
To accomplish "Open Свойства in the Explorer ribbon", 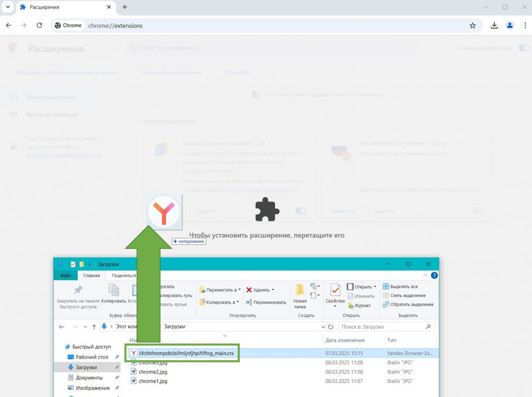I will tap(335, 295).
